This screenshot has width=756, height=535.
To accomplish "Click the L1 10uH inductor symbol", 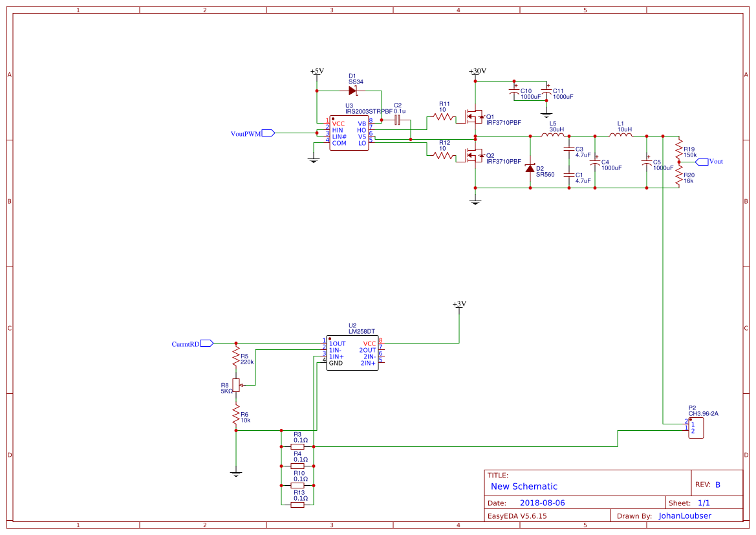I will tap(621, 135).
